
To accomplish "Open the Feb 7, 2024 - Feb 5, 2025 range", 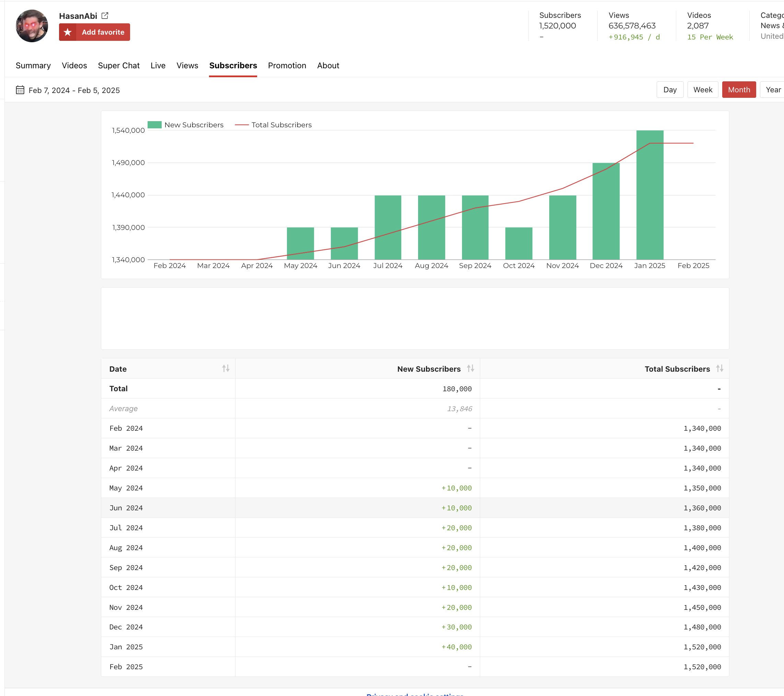I will tap(74, 91).
